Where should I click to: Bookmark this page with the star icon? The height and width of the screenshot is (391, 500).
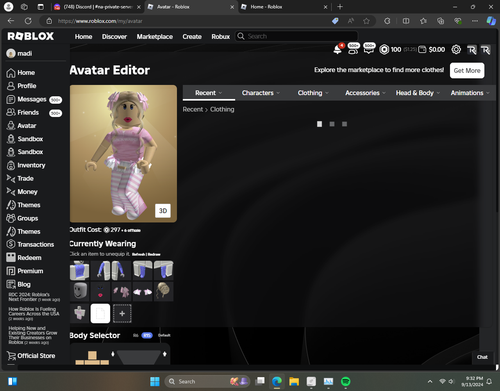(366, 21)
